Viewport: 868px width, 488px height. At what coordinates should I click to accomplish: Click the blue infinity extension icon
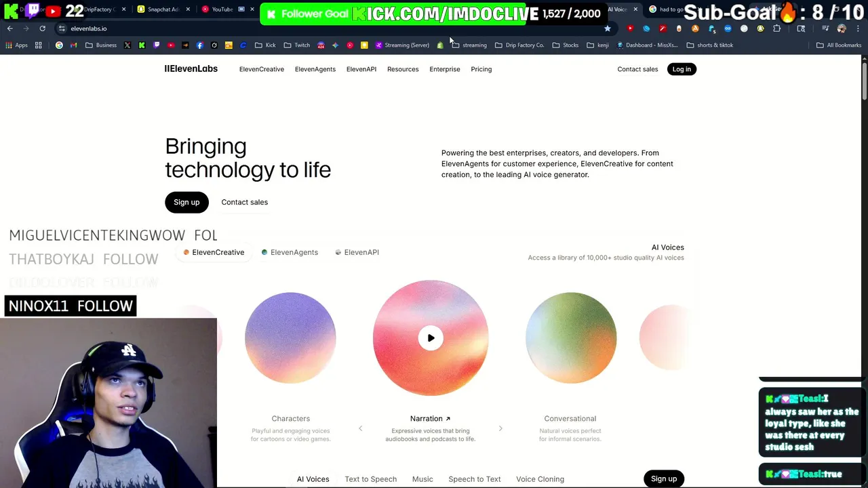coord(728,28)
